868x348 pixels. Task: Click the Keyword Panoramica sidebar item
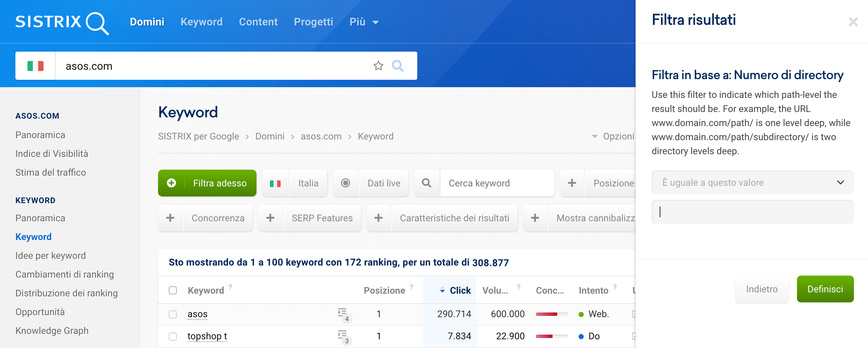41,218
